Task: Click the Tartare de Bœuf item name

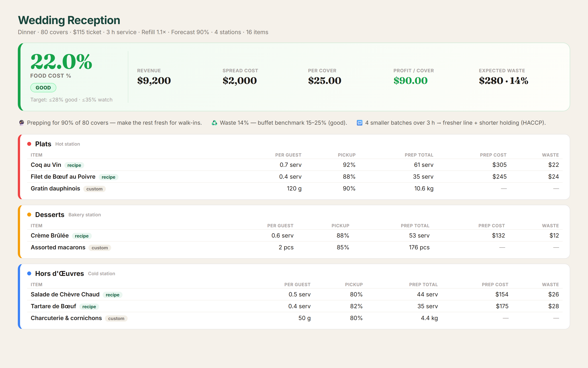Action: [x=53, y=306]
